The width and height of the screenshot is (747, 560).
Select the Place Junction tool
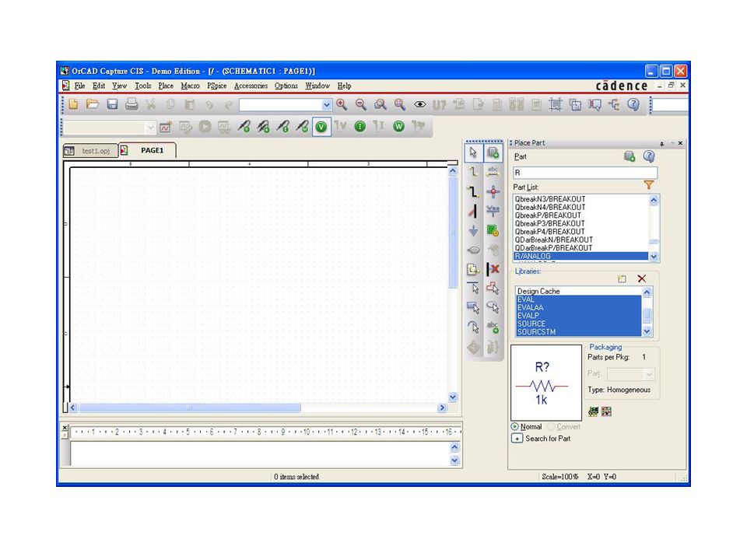click(x=493, y=191)
